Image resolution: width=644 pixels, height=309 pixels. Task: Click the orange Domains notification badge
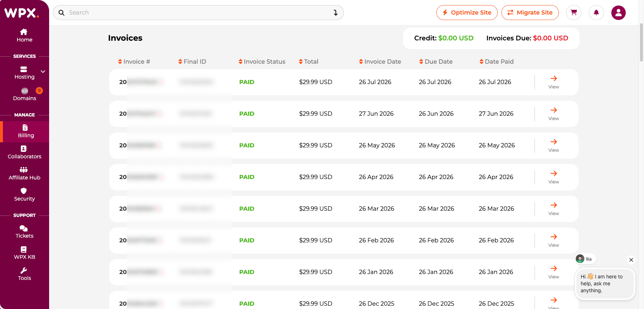point(39,91)
